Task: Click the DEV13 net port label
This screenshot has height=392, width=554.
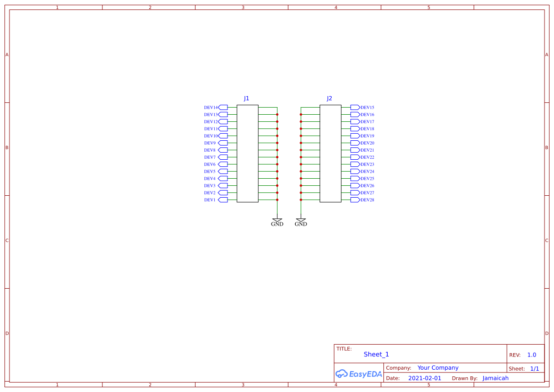Action: [x=211, y=115]
